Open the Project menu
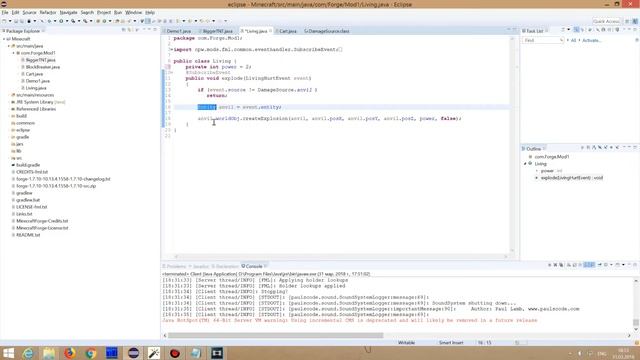640x360 pixels. point(104,13)
